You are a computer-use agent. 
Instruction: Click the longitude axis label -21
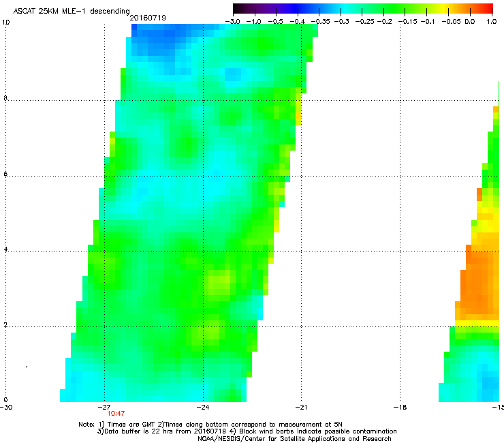[301, 407]
